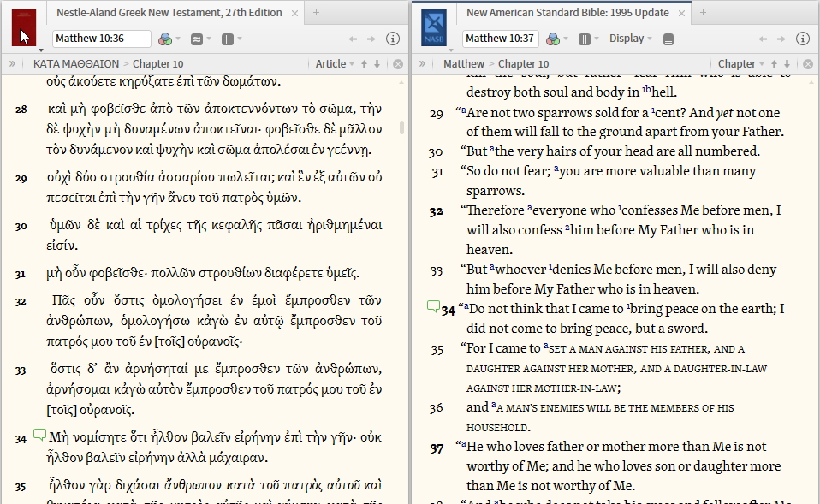
Task: Go forward in NASB panel history
Action: pos(781,39)
